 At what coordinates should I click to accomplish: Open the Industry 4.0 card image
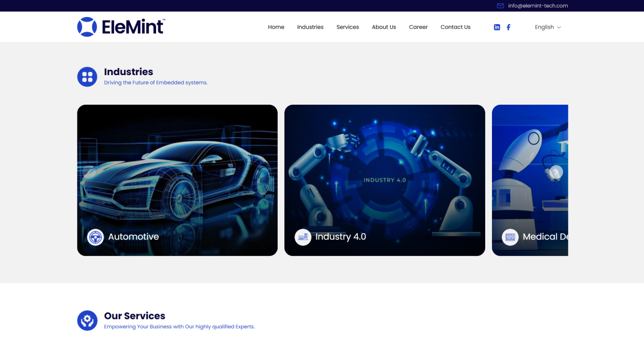(x=385, y=170)
